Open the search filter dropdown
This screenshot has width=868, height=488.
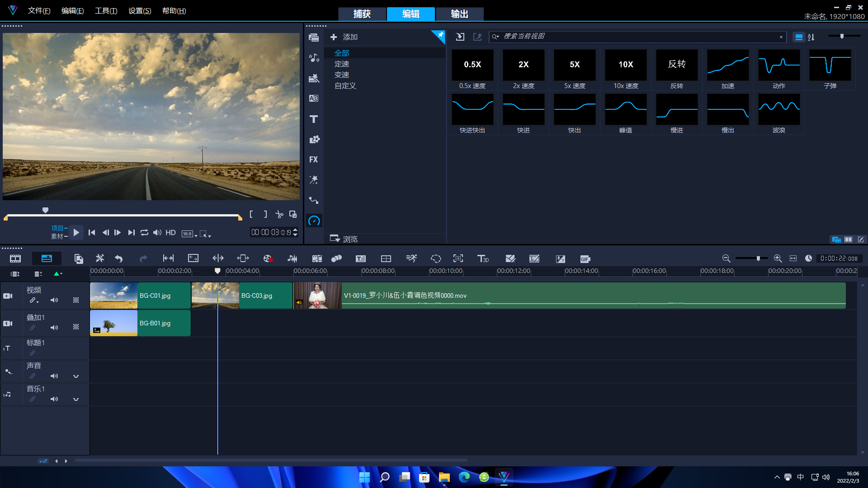[495, 37]
